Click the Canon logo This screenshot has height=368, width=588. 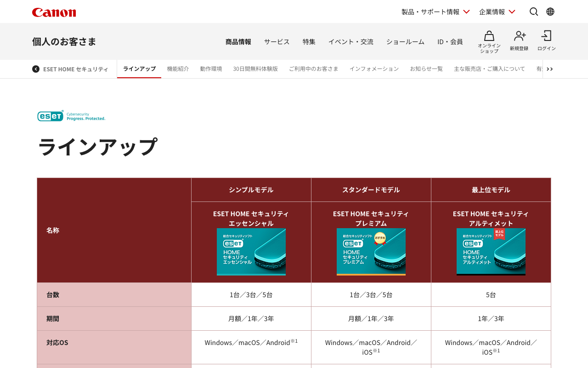click(x=54, y=12)
